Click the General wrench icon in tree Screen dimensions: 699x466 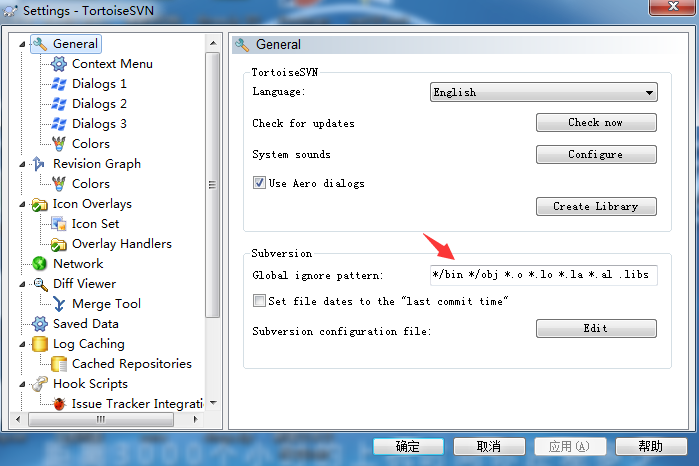[40, 44]
